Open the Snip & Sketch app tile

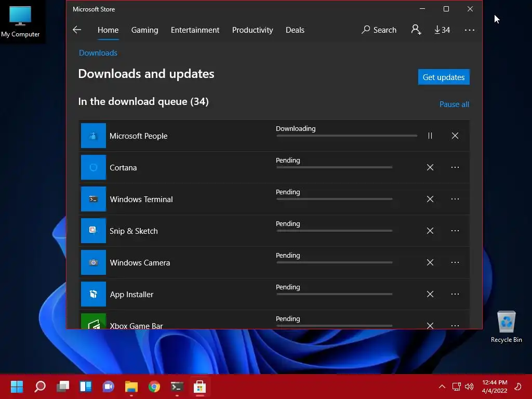[x=94, y=231]
